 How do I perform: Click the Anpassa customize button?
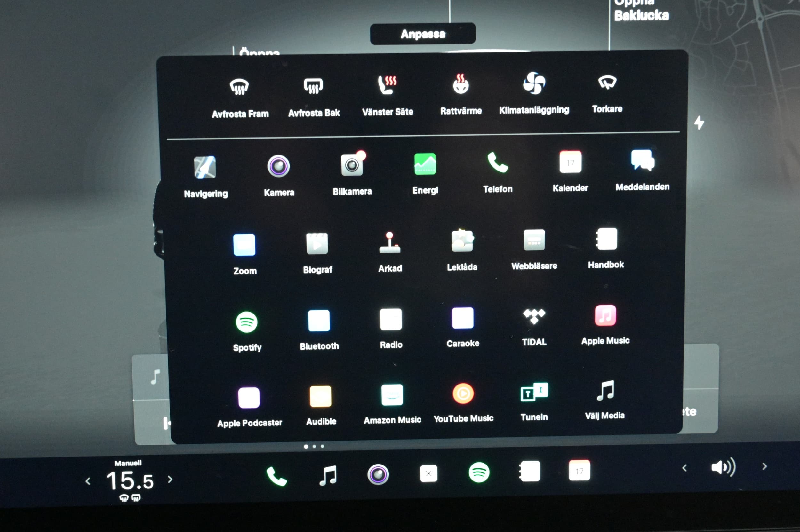point(423,34)
